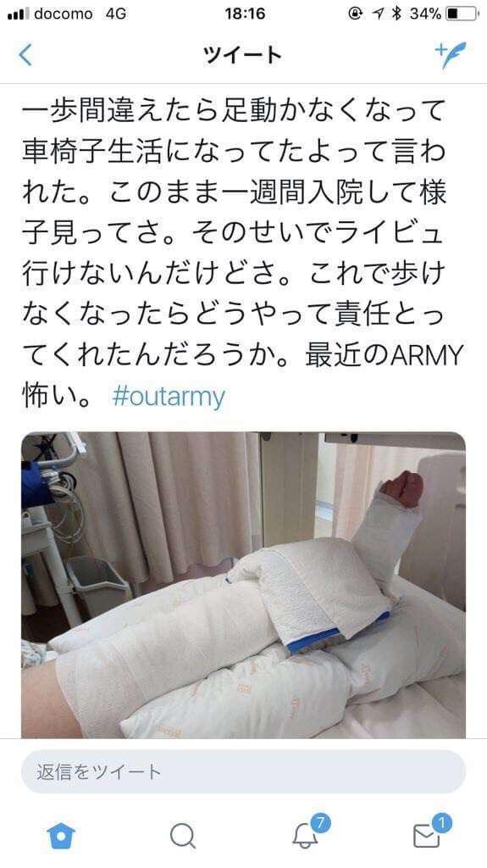Tap the location arrow status icon
The image size is (487, 868).
click(378, 14)
